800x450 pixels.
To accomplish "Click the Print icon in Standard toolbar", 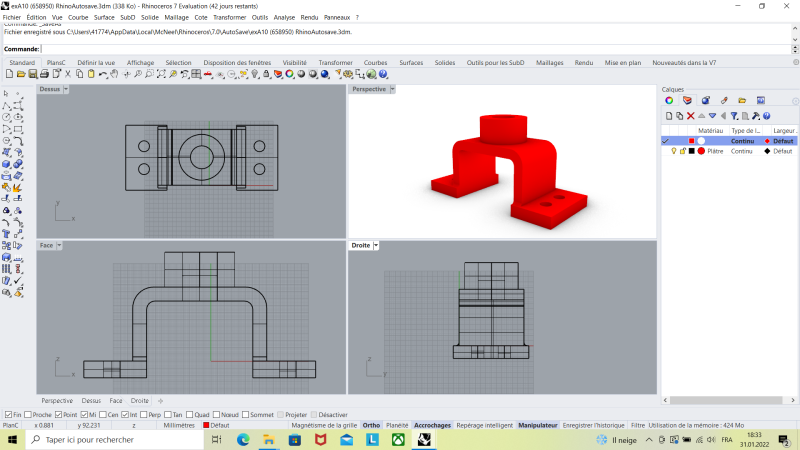I will point(44,74).
